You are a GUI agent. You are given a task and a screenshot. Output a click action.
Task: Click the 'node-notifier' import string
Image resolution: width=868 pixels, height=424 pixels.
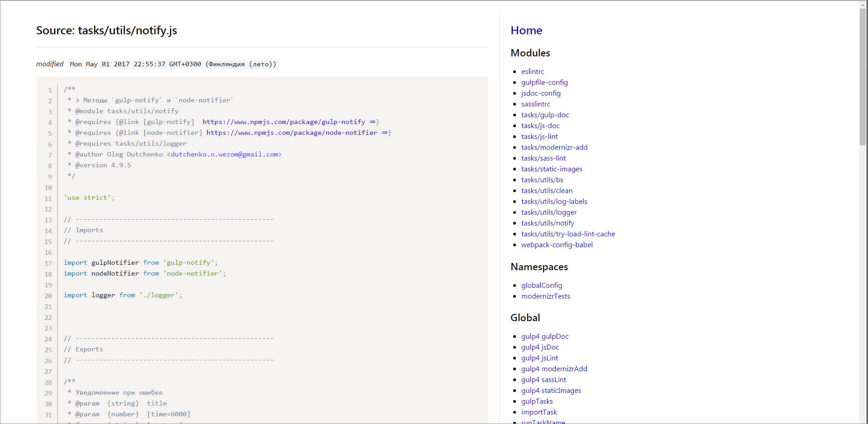(192, 273)
